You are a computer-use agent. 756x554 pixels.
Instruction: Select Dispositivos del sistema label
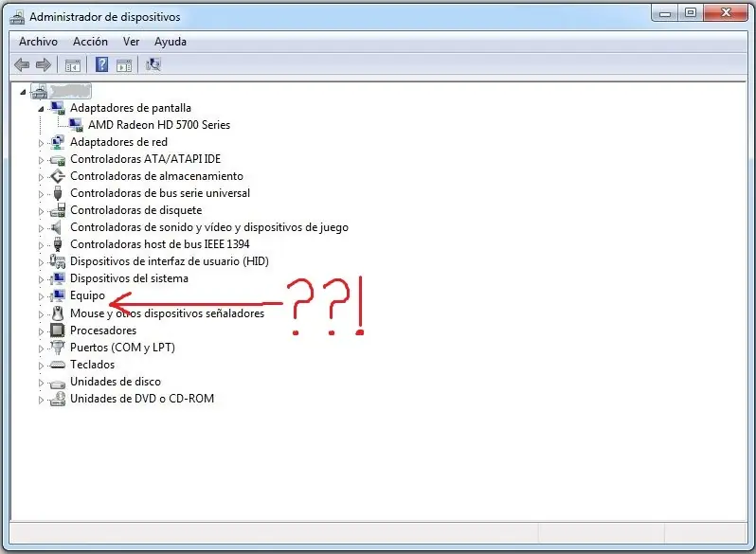[x=129, y=278]
